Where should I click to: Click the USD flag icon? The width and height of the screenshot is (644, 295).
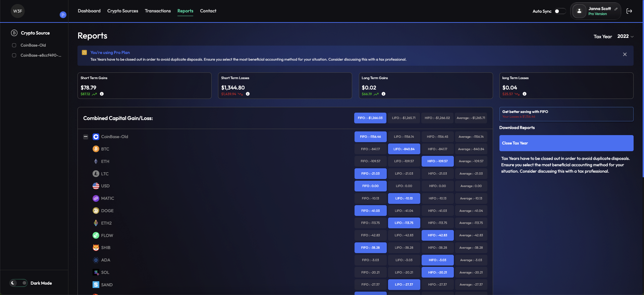click(x=96, y=186)
